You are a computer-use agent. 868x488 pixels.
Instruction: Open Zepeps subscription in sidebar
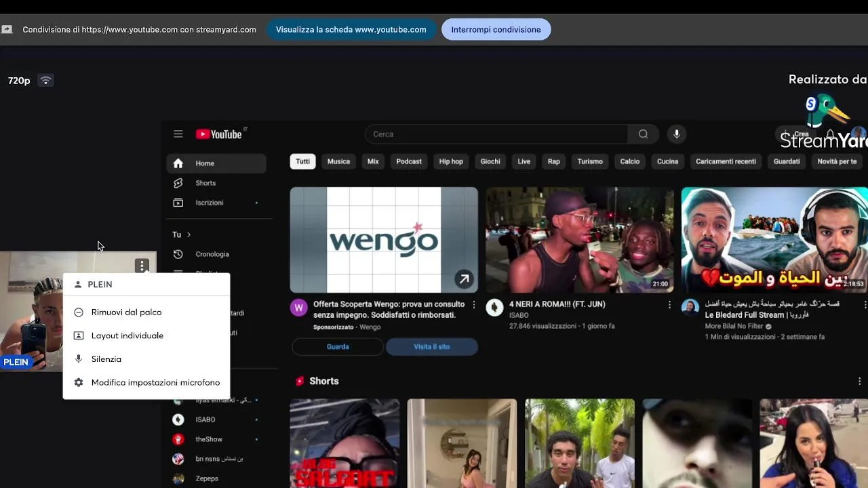[216, 479]
